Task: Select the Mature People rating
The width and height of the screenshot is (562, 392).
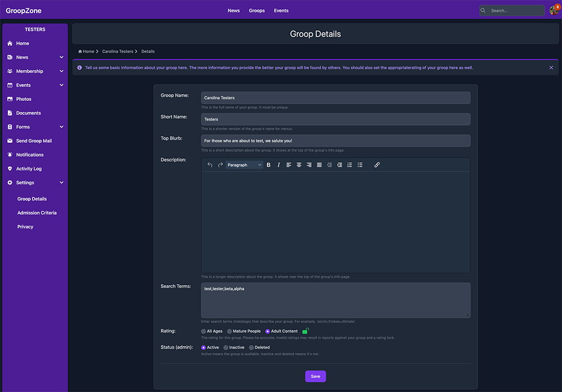Action: click(x=229, y=332)
